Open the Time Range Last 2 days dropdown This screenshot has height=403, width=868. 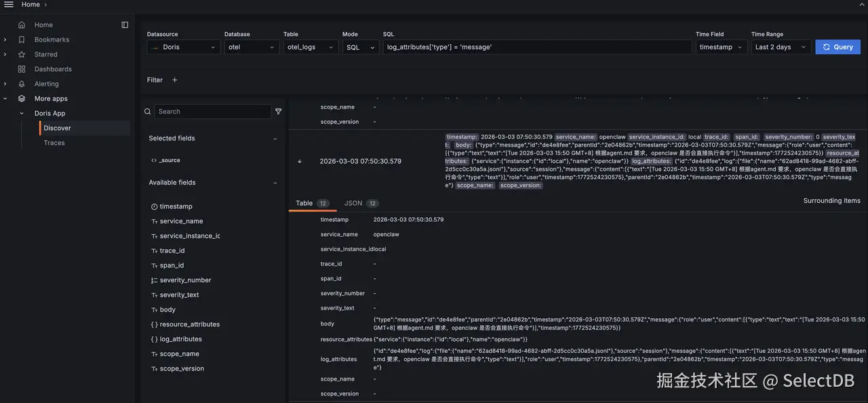(x=781, y=47)
